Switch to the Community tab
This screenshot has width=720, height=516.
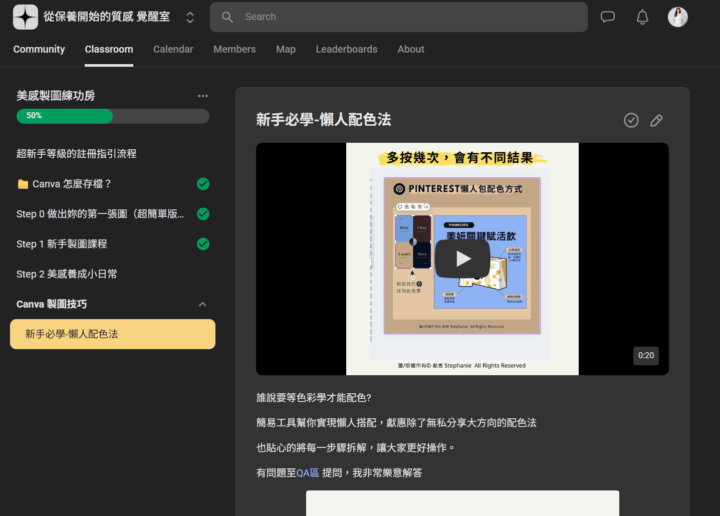coord(39,49)
